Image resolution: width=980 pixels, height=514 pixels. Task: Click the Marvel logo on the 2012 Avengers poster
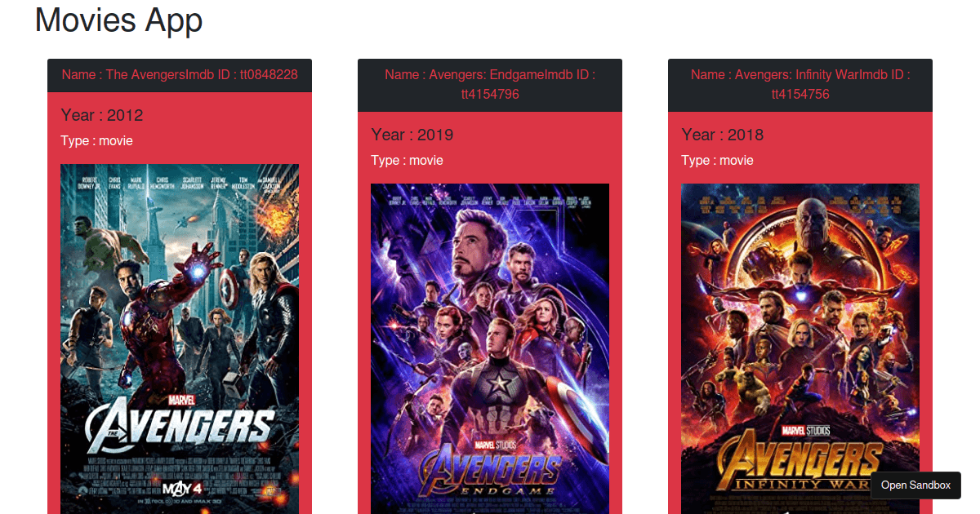[x=180, y=401]
